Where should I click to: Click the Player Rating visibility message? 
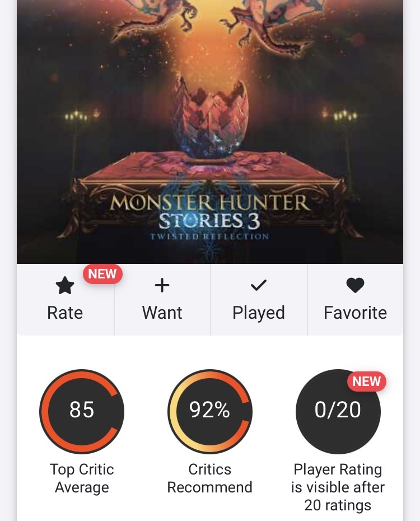[338, 487]
